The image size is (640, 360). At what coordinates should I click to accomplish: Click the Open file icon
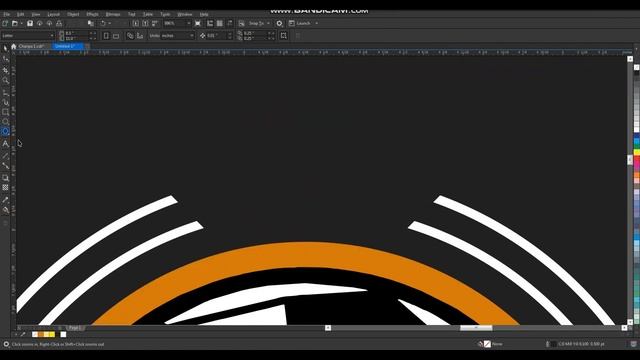(15, 24)
